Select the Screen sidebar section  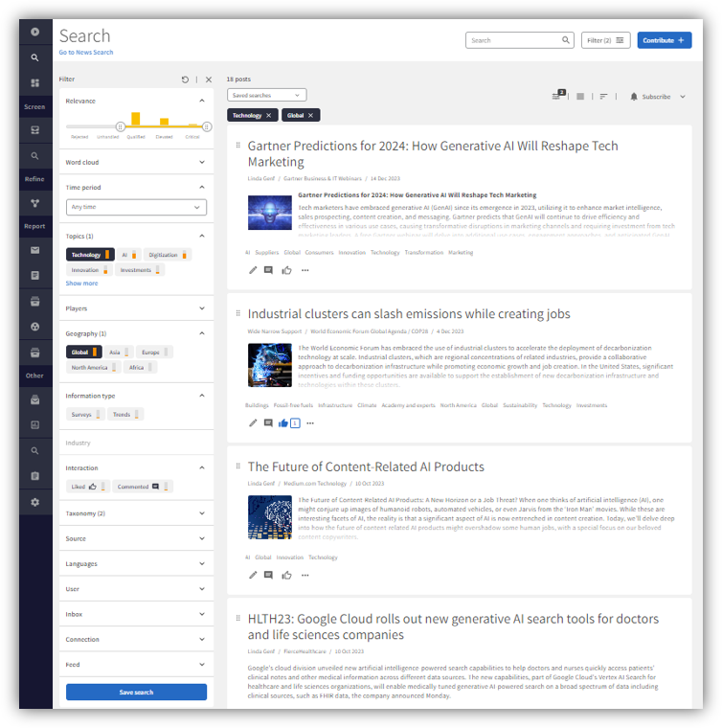[34, 106]
